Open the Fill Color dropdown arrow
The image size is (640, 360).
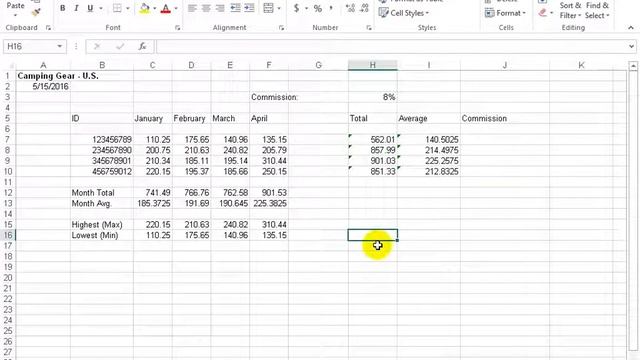click(x=154, y=8)
